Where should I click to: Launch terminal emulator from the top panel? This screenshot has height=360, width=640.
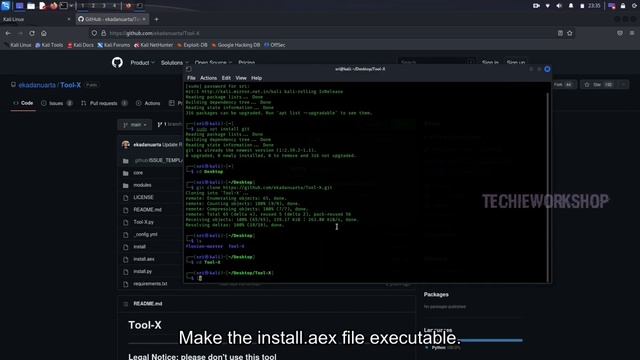coord(64,6)
